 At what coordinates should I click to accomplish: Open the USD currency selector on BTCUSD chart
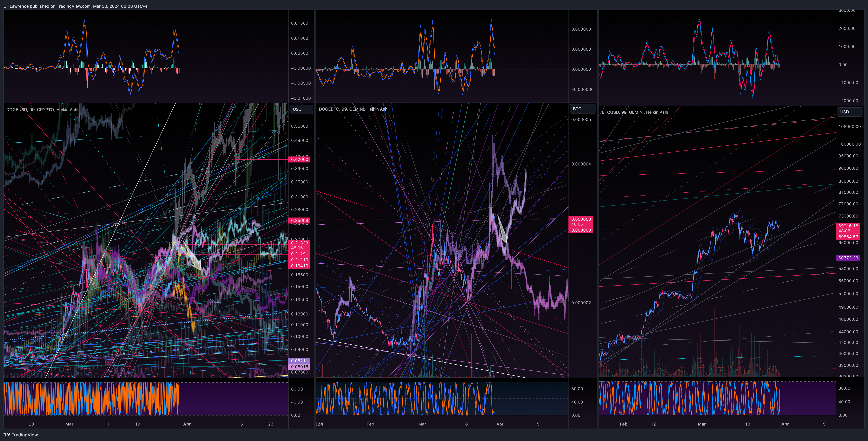pos(850,112)
